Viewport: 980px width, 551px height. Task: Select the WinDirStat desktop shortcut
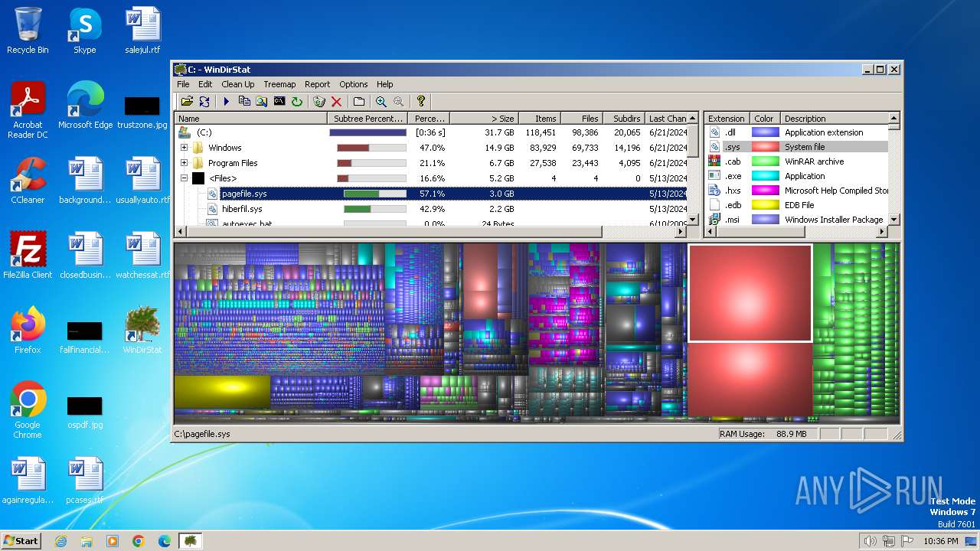coord(142,331)
